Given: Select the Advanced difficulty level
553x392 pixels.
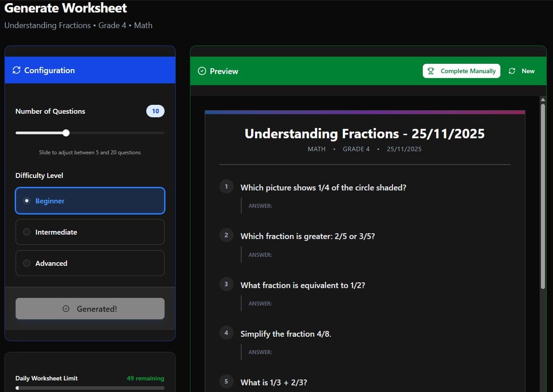Looking at the screenshot, I should coord(90,263).
